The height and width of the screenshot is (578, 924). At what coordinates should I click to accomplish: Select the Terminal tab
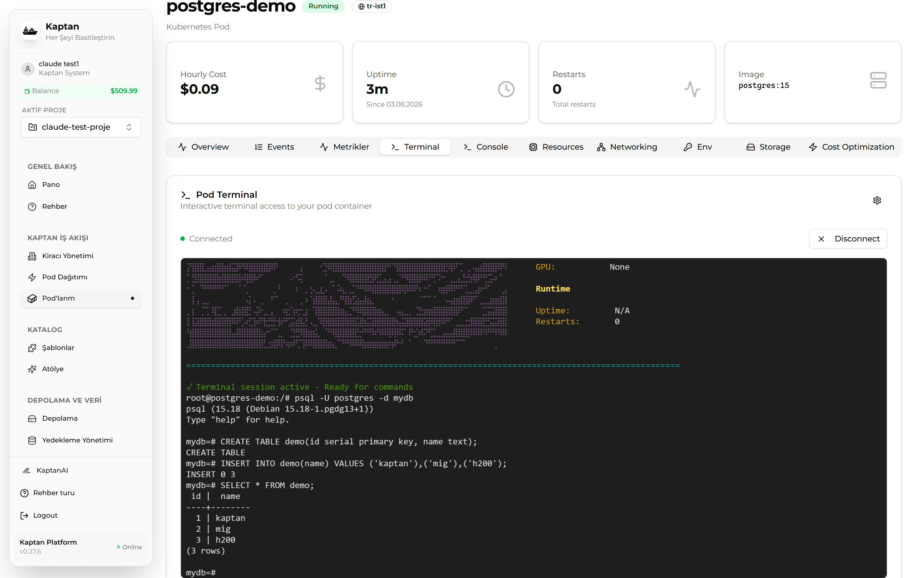click(x=415, y=147)
